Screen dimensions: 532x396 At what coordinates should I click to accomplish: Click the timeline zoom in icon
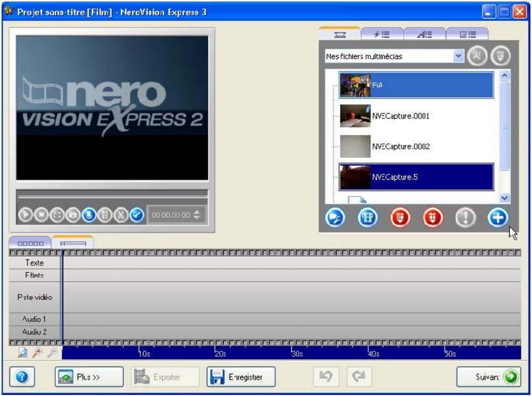37,353
